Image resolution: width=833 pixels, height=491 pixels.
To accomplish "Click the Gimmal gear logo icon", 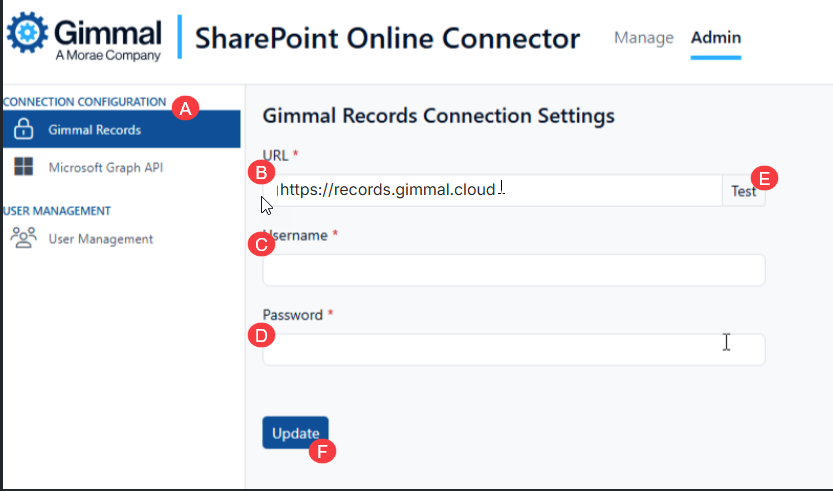I will pos(27,35).
